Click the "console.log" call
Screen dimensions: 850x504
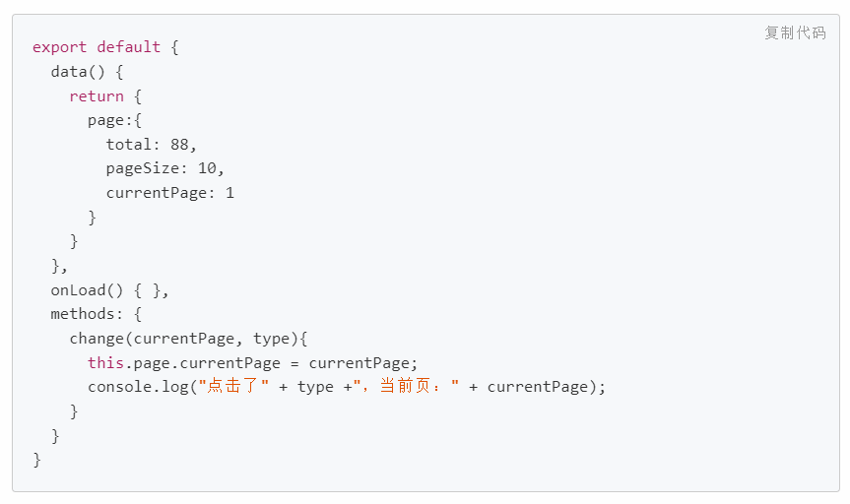138,387
